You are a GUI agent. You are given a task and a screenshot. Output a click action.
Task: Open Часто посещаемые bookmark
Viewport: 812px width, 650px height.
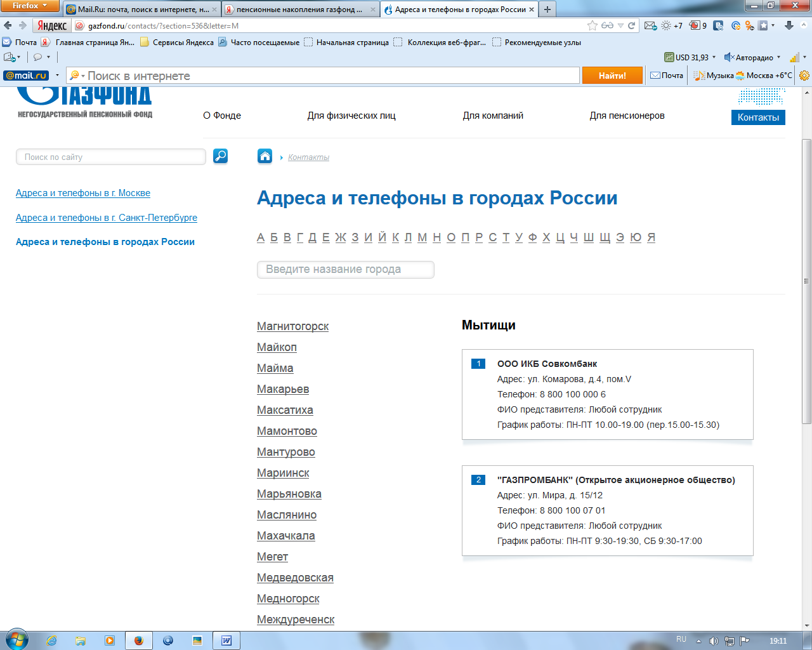[x=259, y=43]
